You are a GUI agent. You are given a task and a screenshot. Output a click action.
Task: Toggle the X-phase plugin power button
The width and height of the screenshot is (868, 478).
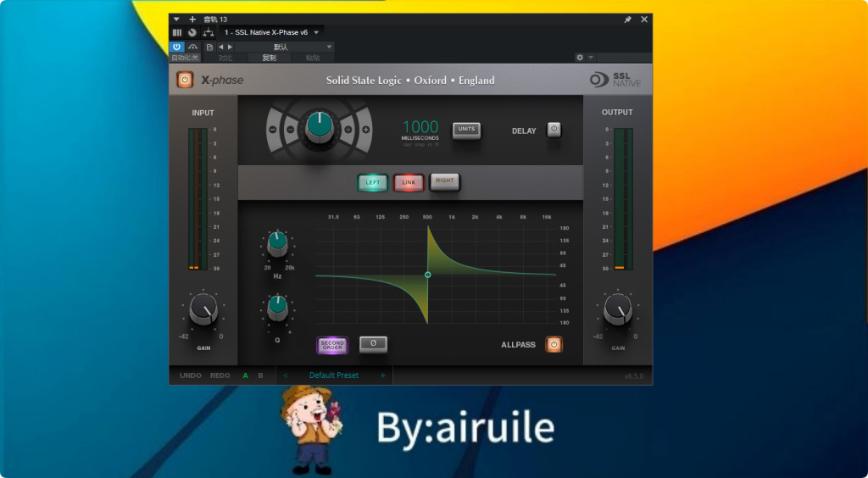click(x=185, y=80)
